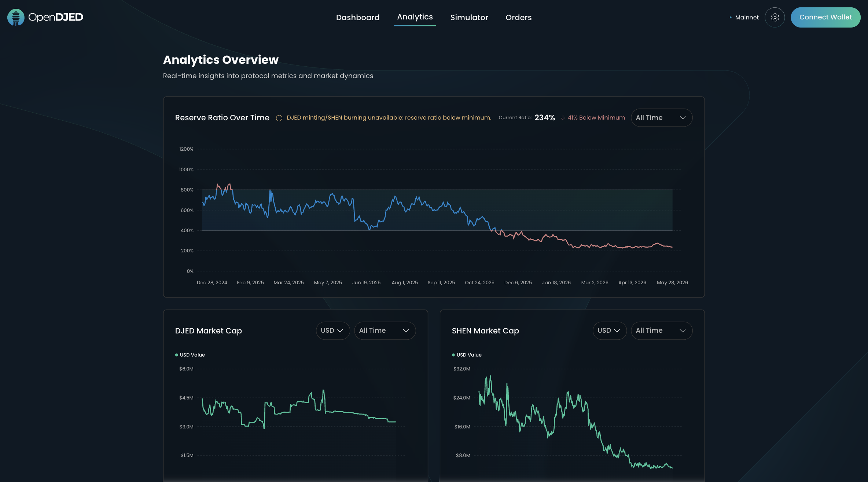
Task: Select the Analytics tab
Action: [415, 17]
